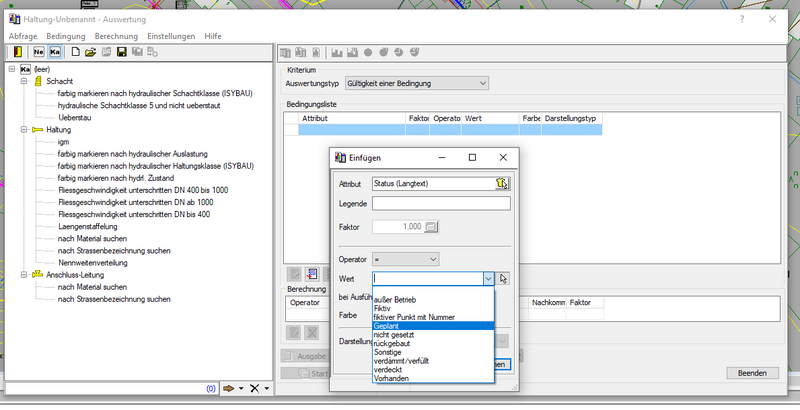Screen dimensions: 800x410
Task: Select 'Fliessgeschwindigkeit unterschritten DN 400 bis 1000'
Action: coord(143,190)
